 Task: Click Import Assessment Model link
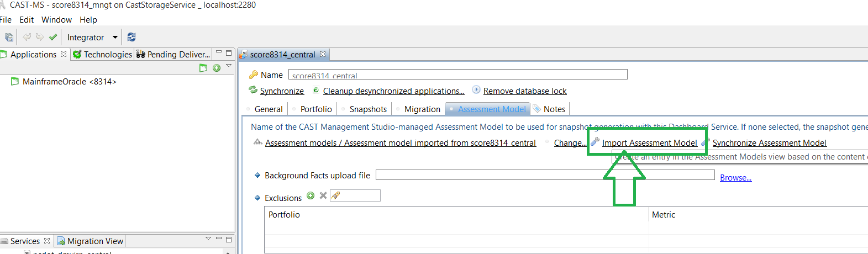tap(649, 143)
